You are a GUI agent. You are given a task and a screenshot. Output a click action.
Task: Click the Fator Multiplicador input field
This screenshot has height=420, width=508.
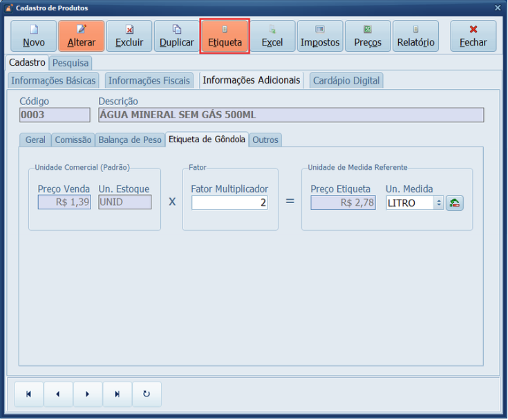[x=229, y=203]
